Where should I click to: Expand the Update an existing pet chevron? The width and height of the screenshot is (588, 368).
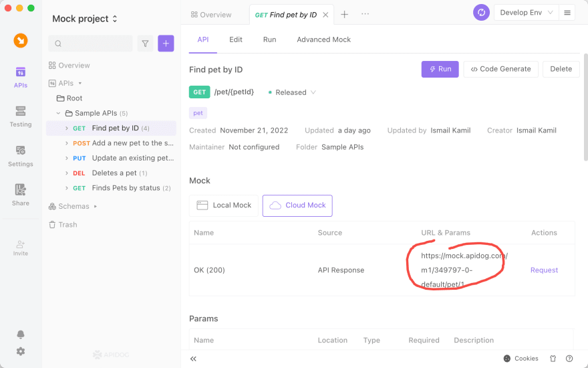click(x=66, y=158)
